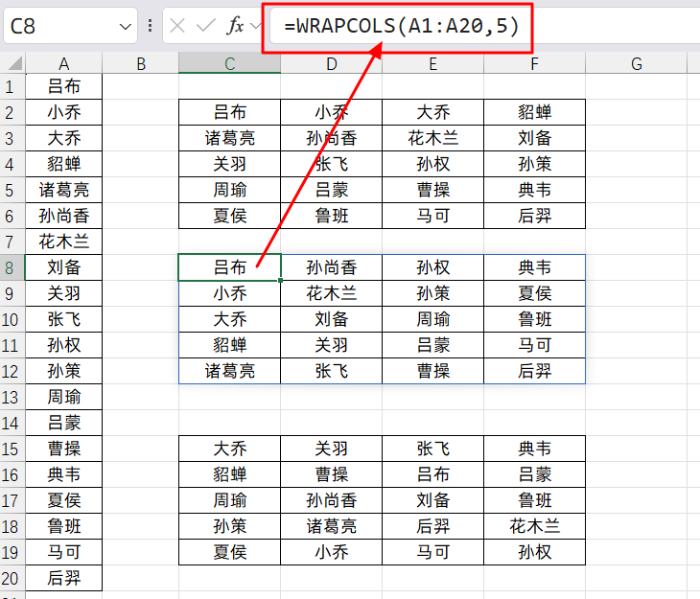This screenshot has height=599, width=700.
Task: Click cell D12 containing 张飞
Action: (331, 371)
